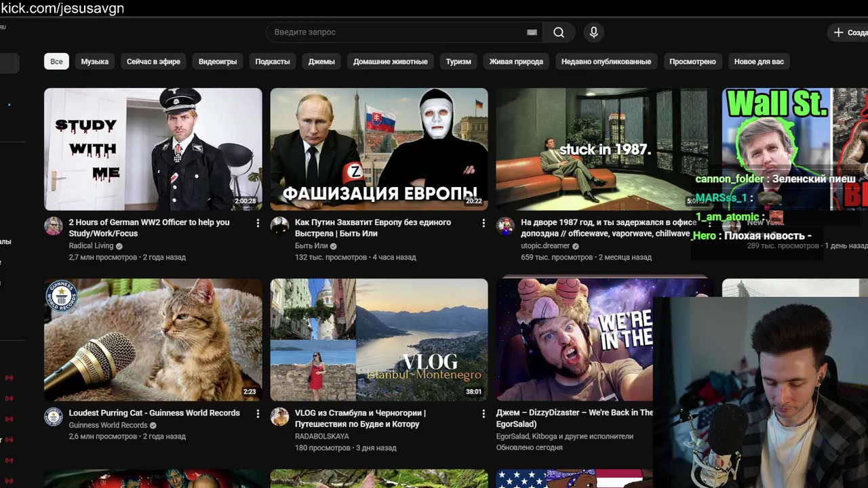Open title Джем – DizzyDizaster
The height and width of the screenshot is (488, 868).
coord(575,418)
